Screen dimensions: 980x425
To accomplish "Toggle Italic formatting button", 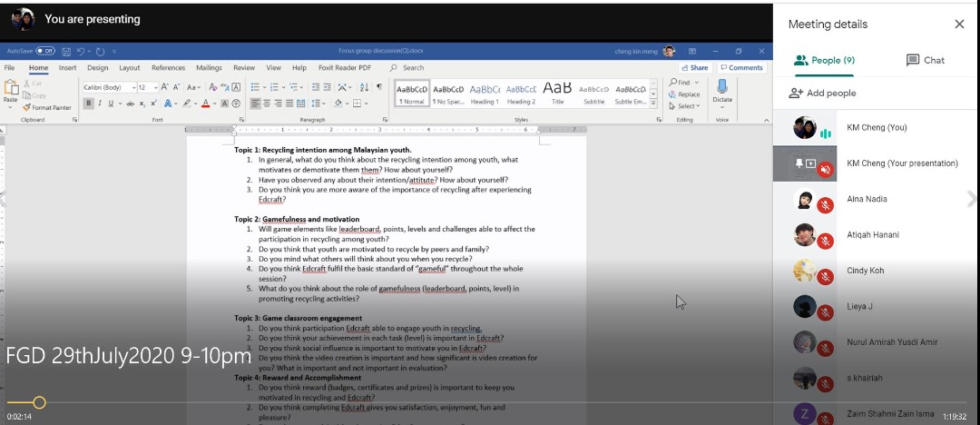I will point(100,104).
